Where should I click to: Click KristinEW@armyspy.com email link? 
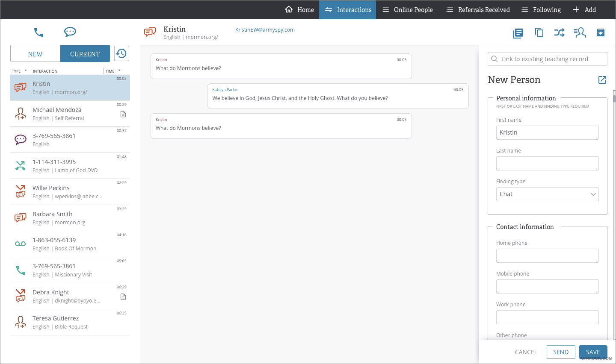[x=265, y=30]
